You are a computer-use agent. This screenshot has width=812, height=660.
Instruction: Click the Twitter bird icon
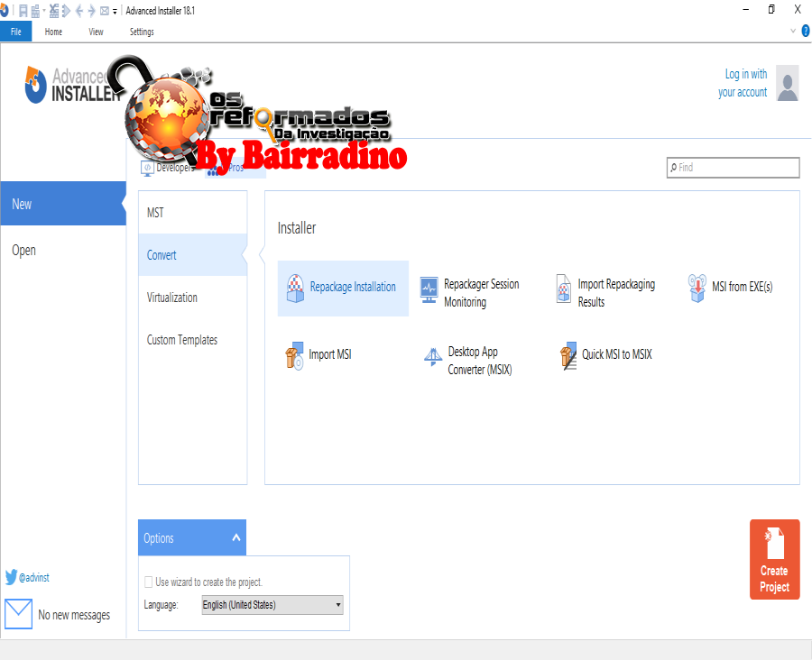11,577
